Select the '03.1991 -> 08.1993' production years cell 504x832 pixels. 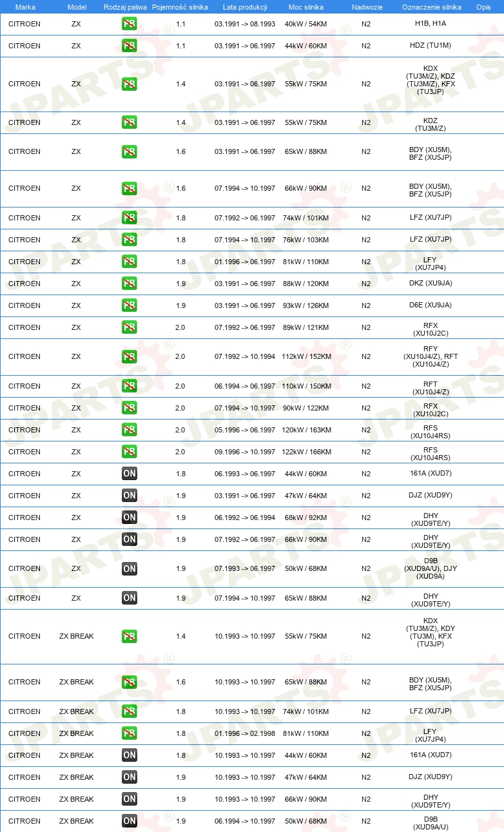[245, 24]
